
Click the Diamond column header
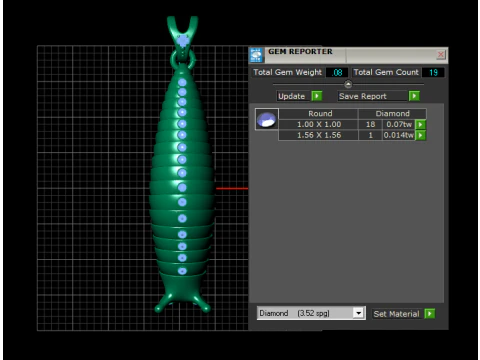(x=392, y=114)
